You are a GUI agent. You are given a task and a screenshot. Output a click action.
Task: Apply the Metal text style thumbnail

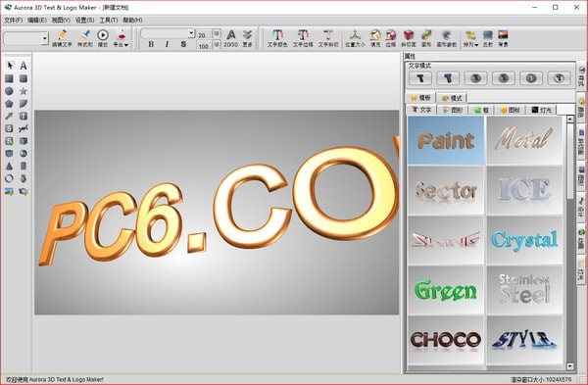pos(524,140)
